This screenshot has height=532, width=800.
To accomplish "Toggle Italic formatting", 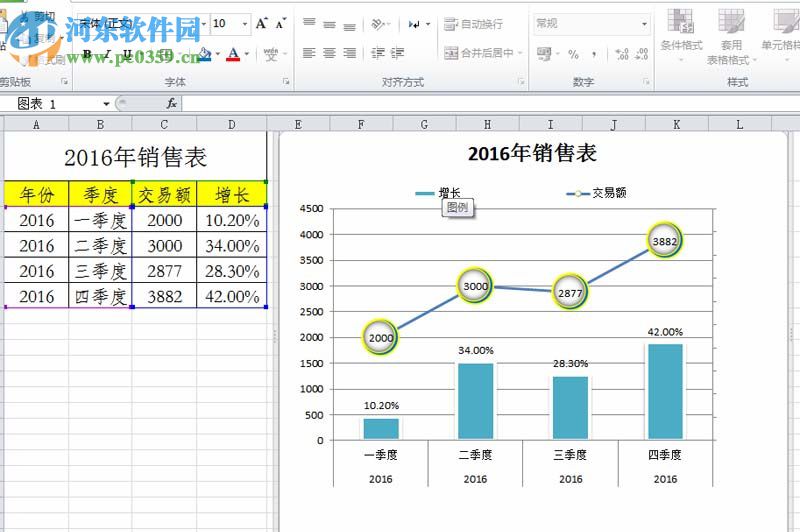I will tap(108, 54).
